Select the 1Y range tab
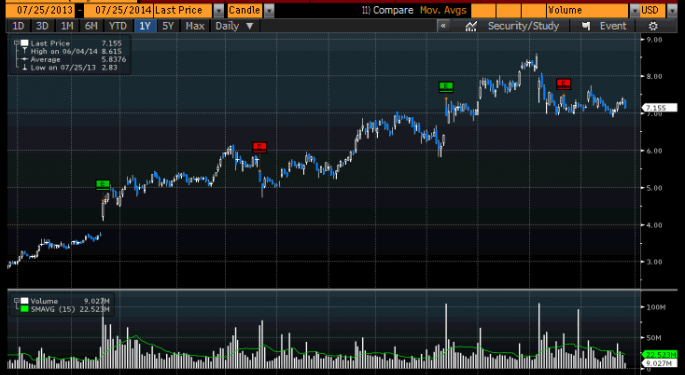 tap(145, 26)
